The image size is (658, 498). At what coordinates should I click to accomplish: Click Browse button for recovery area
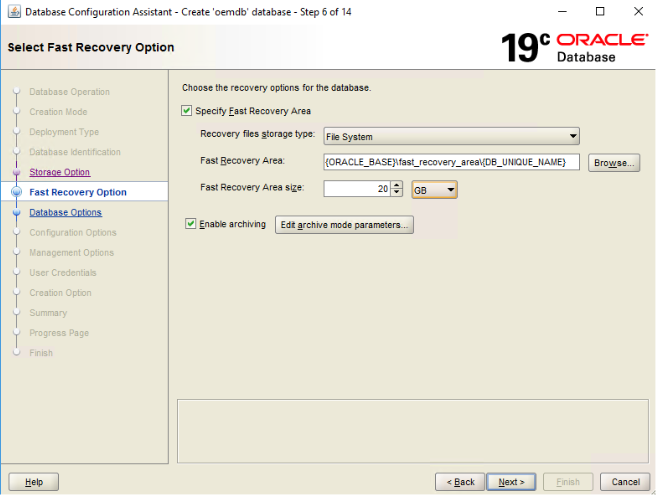coord(613,163)
